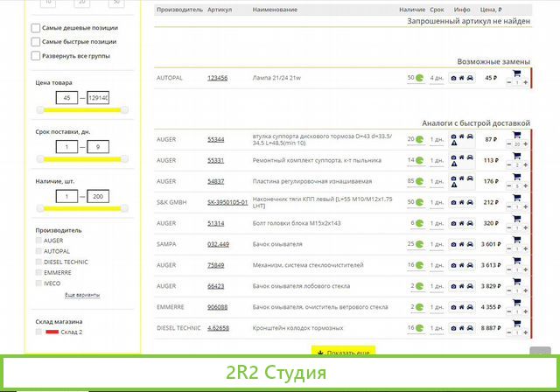Viewport: 560px width, 392px height.
Task: Click the minimum price field showing 45
Action: point(66,98)
